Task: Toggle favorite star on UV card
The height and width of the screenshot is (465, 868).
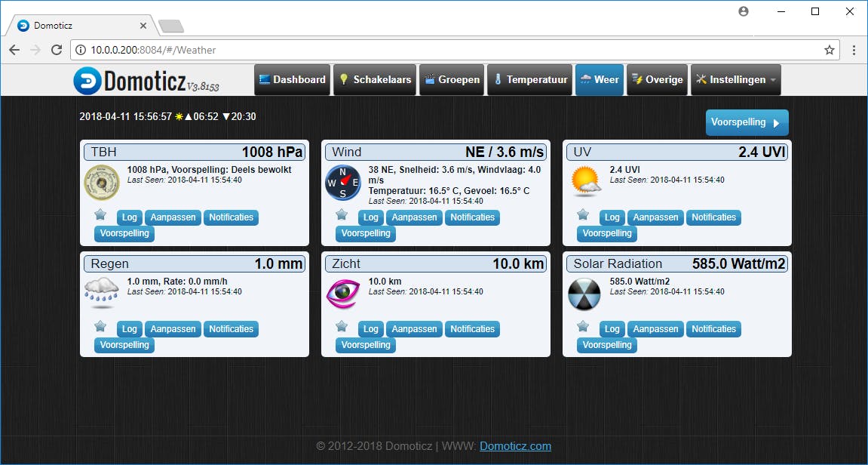Action: 583,214
